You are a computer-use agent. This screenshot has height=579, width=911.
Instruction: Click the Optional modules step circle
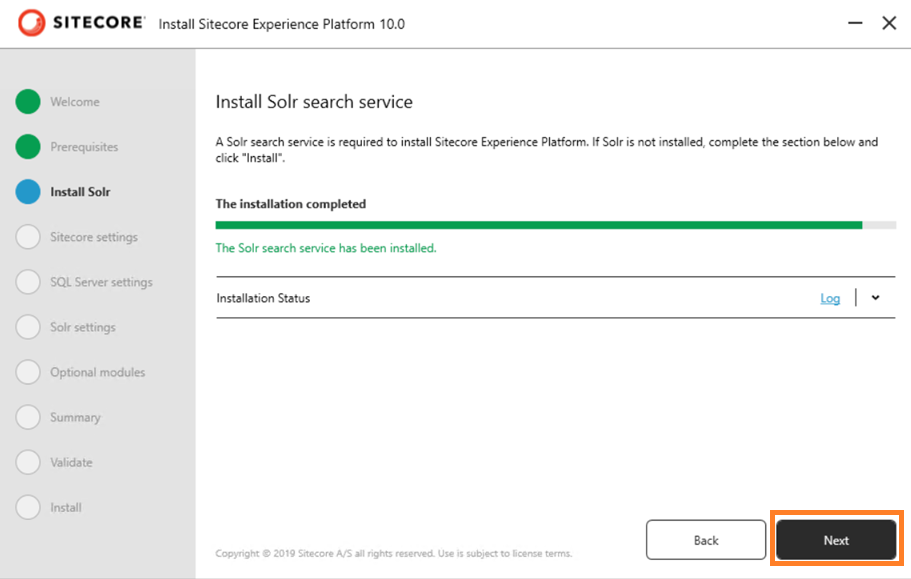coord(28,372)
